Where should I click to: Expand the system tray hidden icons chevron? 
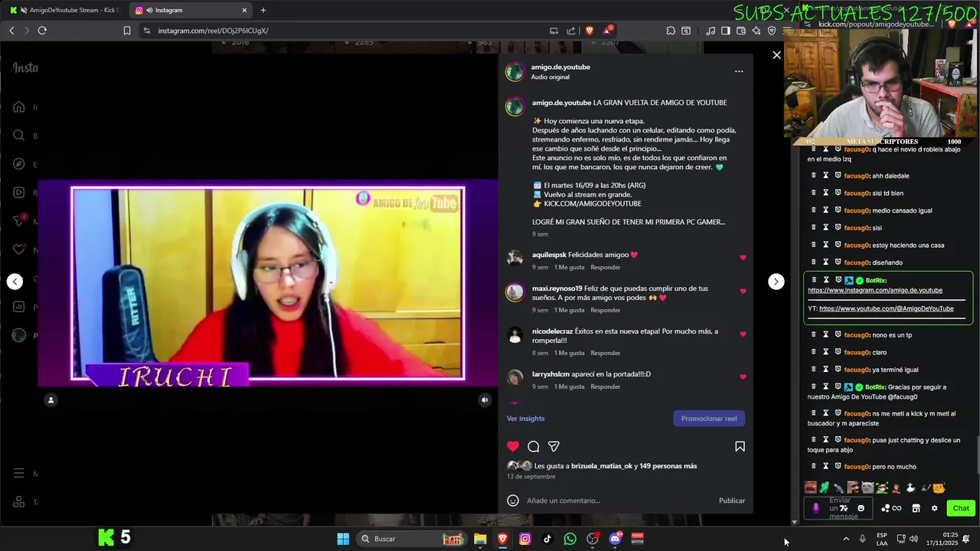coord(846,539)
